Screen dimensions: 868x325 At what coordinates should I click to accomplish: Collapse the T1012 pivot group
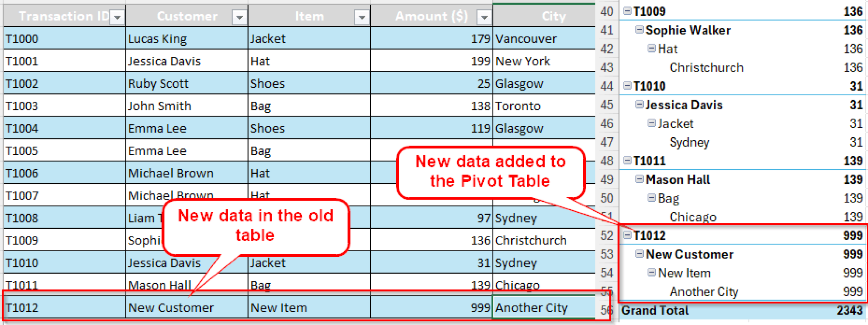627,235
